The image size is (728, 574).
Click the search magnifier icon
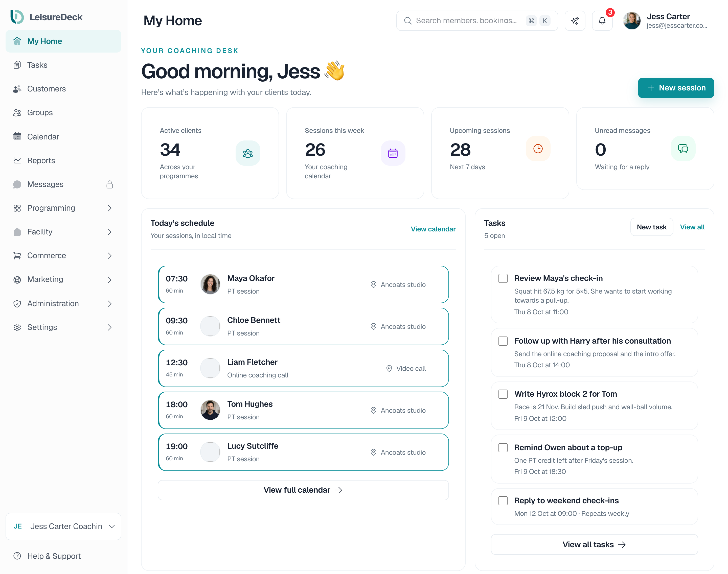pyautogui.click(x=407, y=21)
